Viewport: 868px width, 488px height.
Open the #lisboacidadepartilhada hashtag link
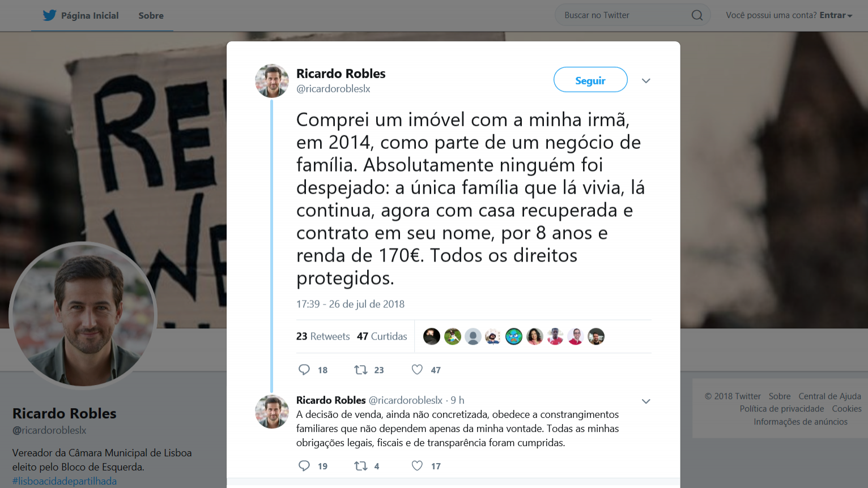[65, 481]
